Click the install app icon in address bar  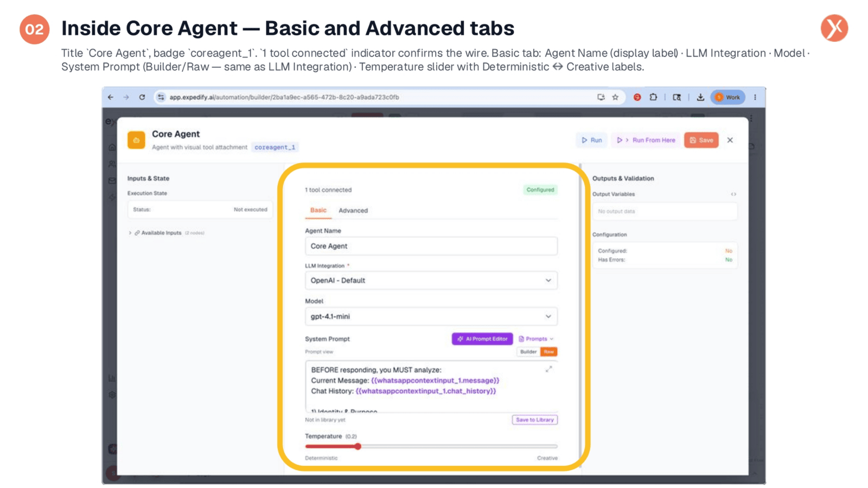601,97
